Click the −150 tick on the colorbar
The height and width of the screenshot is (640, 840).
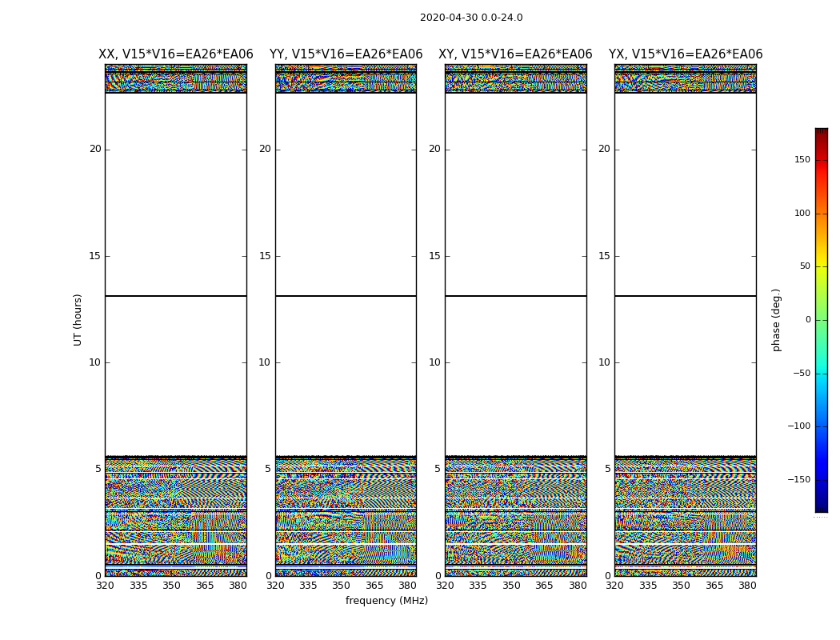pyautogui.click(x=799, y=480)
